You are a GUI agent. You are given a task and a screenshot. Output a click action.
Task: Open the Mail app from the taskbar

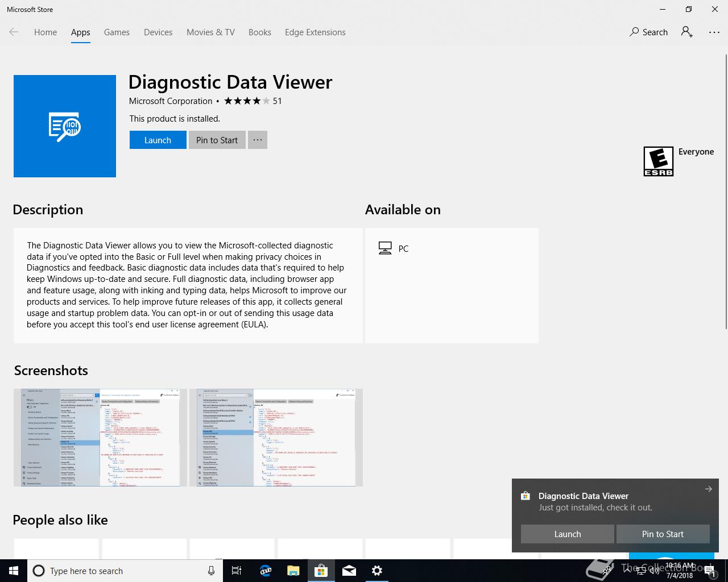[x=349, y=571]
